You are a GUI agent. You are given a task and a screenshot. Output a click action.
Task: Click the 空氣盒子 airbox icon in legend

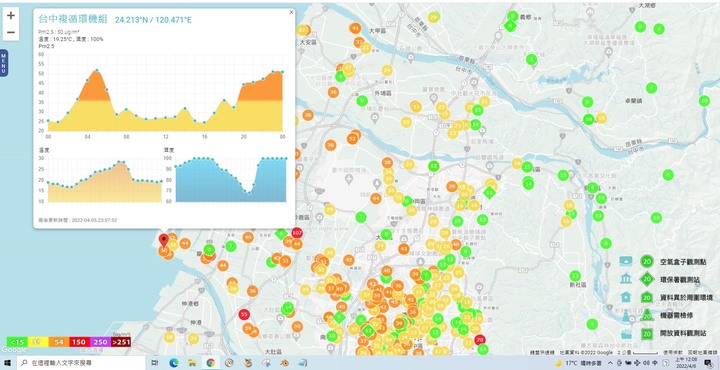pyautogui.click(x=626, y=261)
